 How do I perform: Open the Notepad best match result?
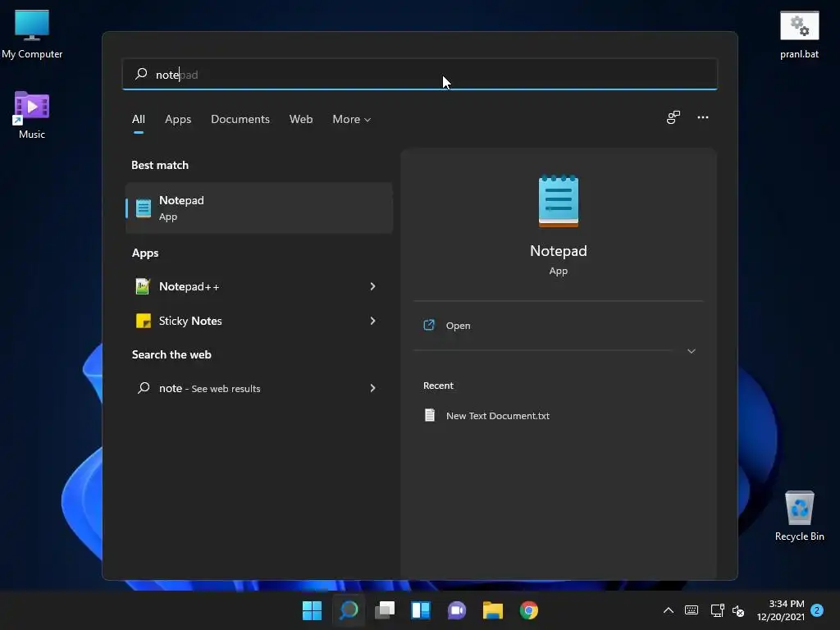tap(258, 208)
